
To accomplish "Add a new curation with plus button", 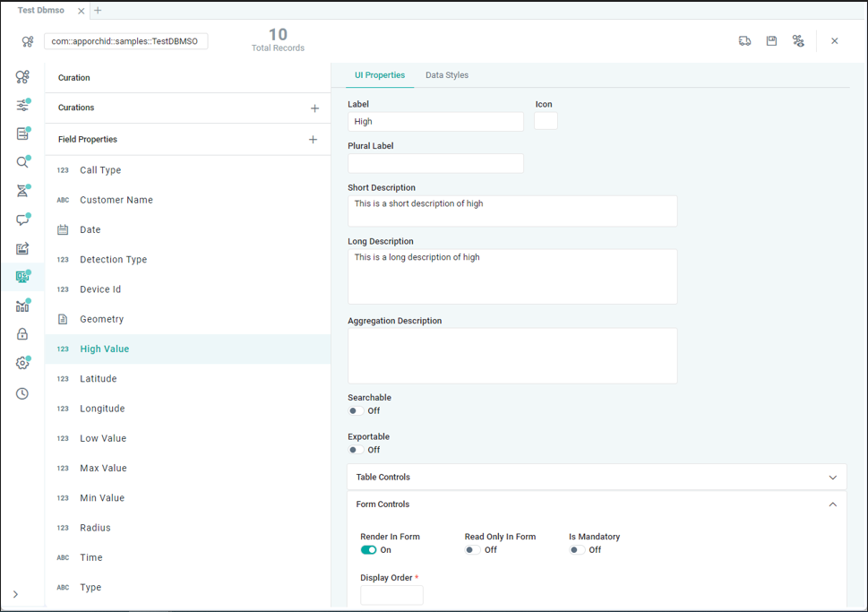I will click(x=314, y=108).
